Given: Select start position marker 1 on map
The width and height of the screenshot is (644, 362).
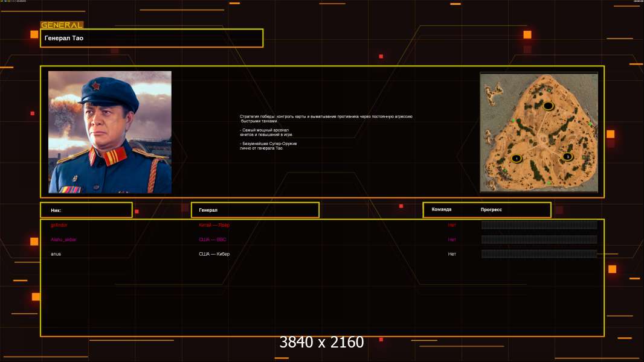Looking at the screenshot, I should pos(517,158).
